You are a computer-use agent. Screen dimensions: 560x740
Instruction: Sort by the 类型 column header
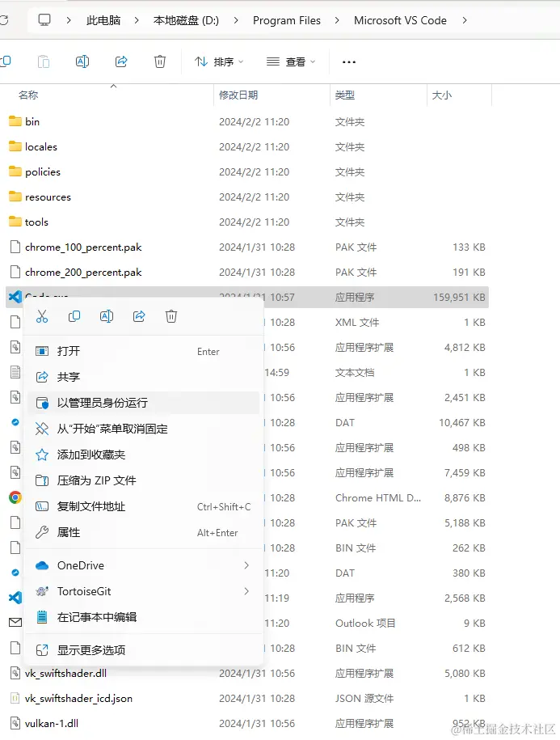click(344, 95)
